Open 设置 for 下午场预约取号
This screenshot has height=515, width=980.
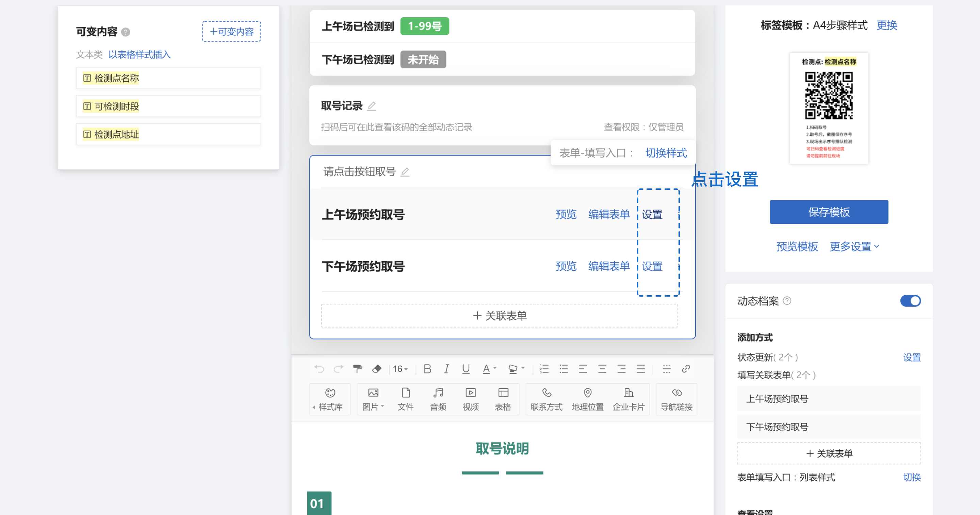652,266
